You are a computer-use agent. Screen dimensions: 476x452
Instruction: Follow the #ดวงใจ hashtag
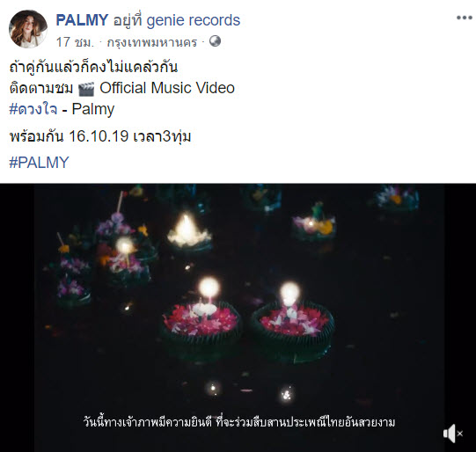click(x=33, y=109)
